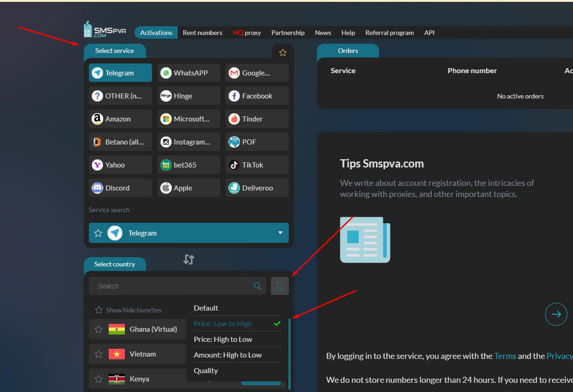Screen dimensions: 573x392
Task: Select the Discord service tile
Action: [x=120, y=188]
